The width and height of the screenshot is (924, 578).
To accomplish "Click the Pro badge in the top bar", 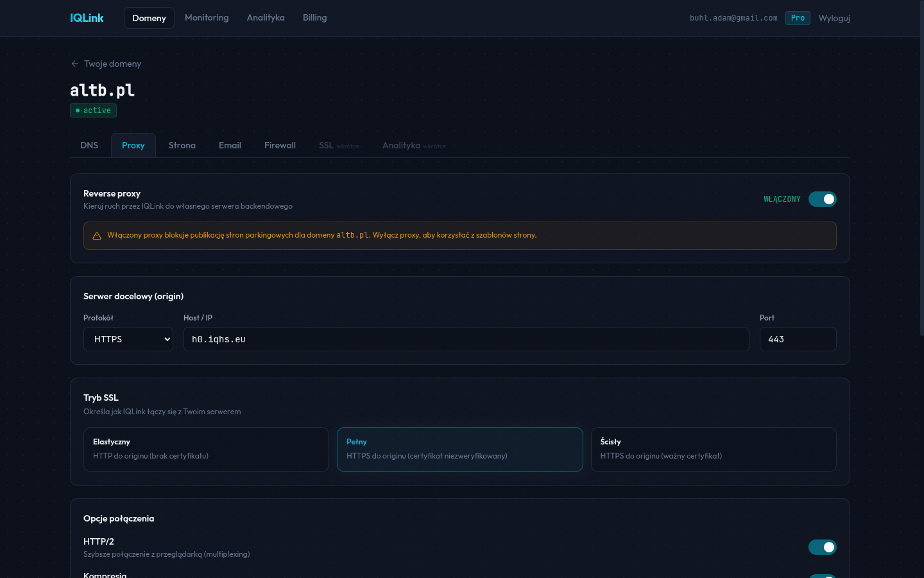I will (798, 18).
